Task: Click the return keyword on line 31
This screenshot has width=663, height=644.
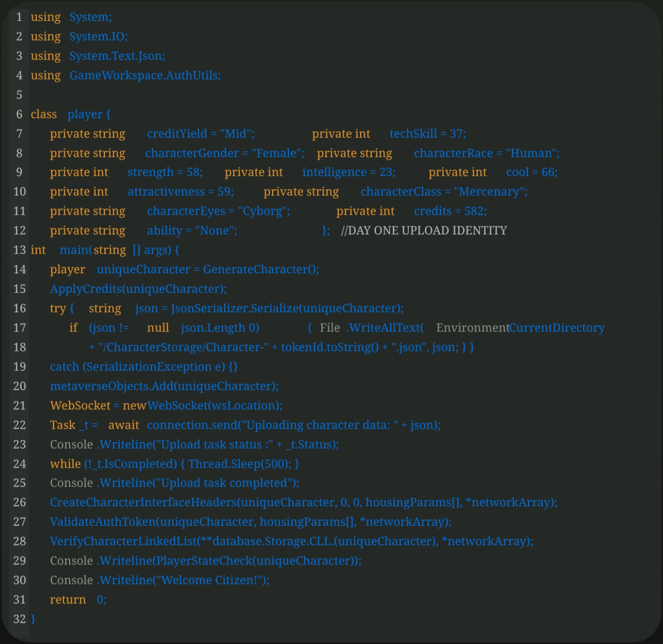Action: tap(68, 600)
